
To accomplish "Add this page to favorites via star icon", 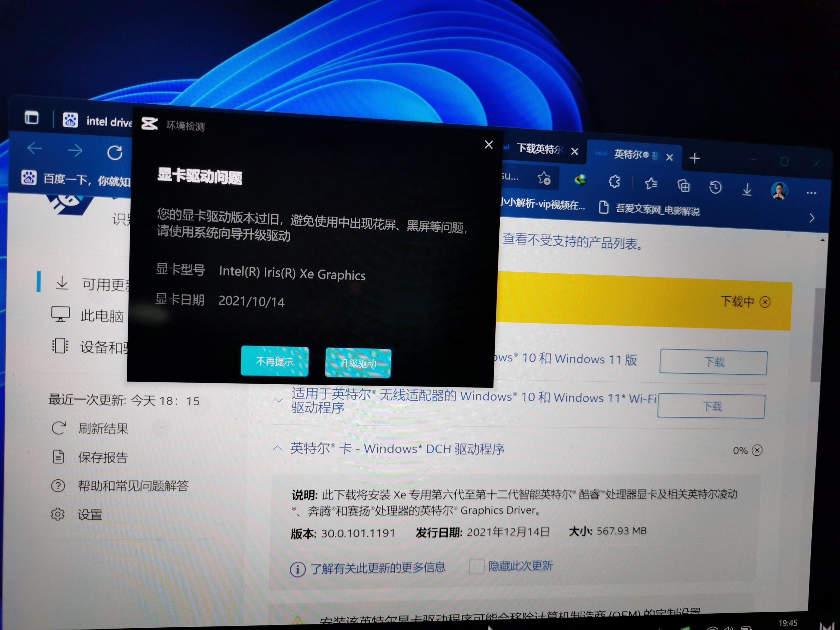I will (544, 178).
